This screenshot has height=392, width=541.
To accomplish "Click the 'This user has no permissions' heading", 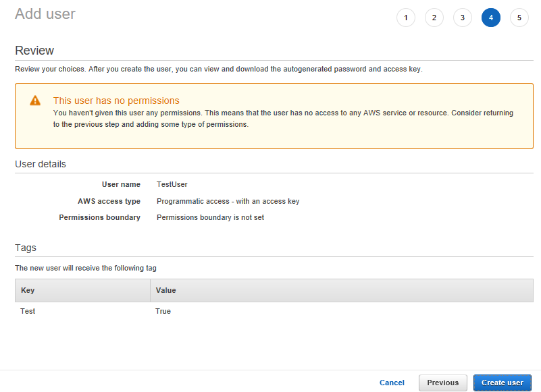I will [116, 101].
